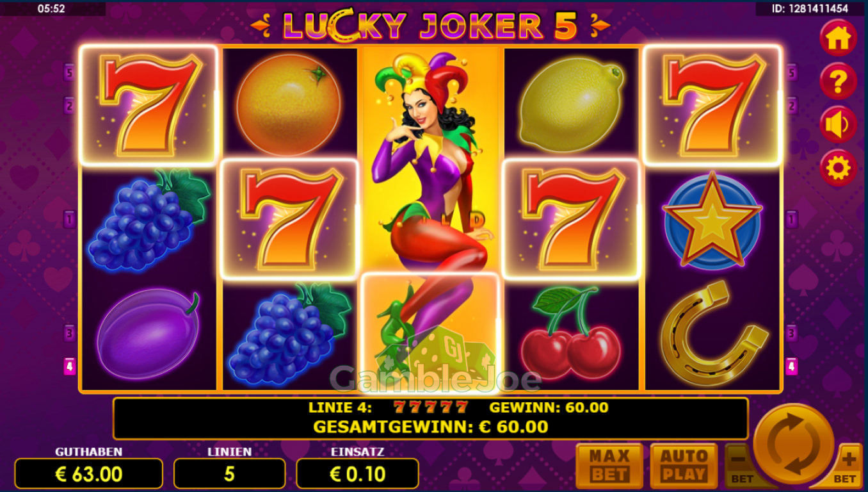This screenshot has height=492, width=868.
Task: Select highlighted line 4 marker on left
Action: [69, 366]
